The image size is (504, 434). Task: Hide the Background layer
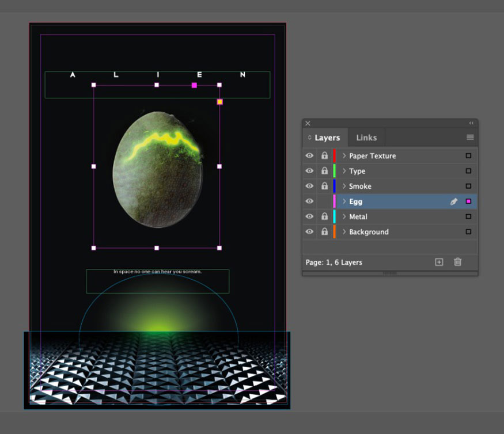[309, 231]
